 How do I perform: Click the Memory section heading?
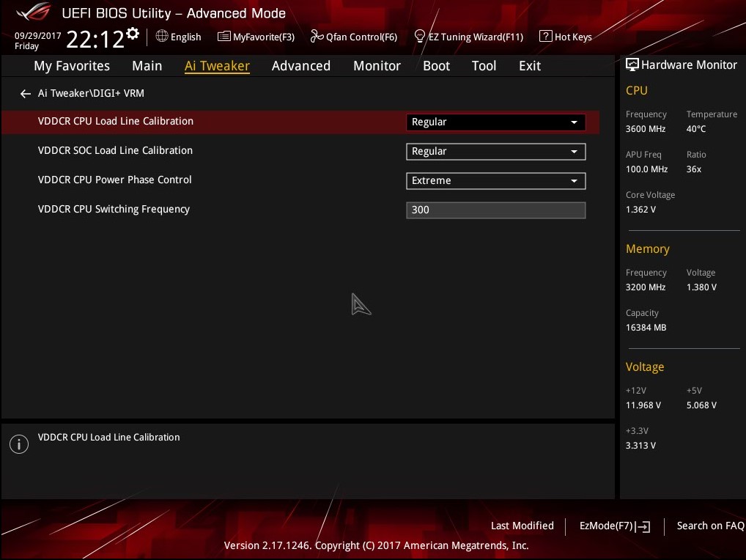coord(648,248)
